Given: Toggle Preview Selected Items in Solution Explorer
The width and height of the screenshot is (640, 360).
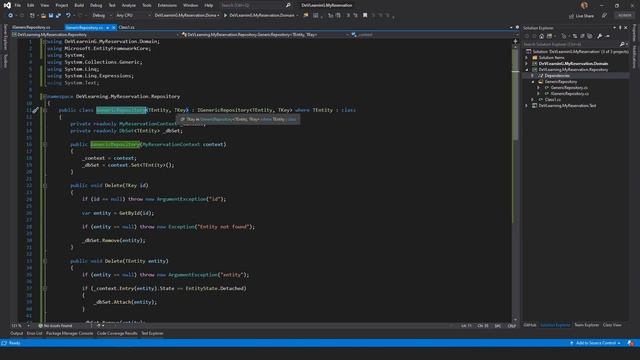Looking at the screenshot, I should coord(607,36).
